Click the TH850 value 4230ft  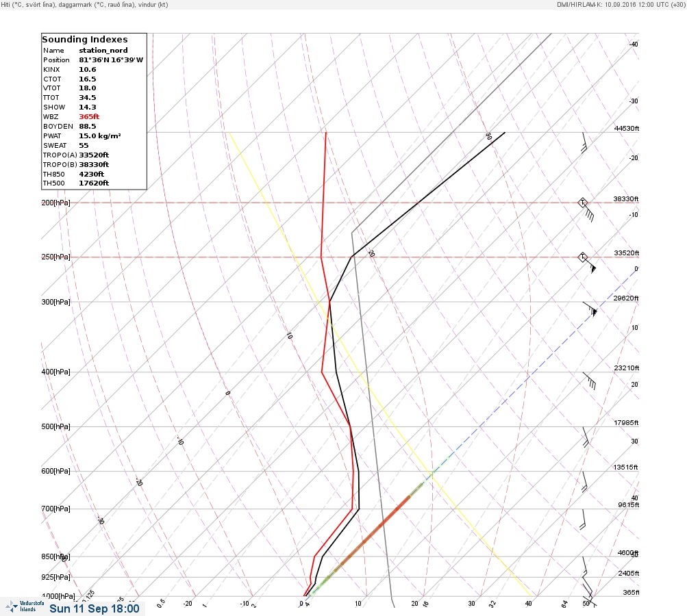click(91, 175)
